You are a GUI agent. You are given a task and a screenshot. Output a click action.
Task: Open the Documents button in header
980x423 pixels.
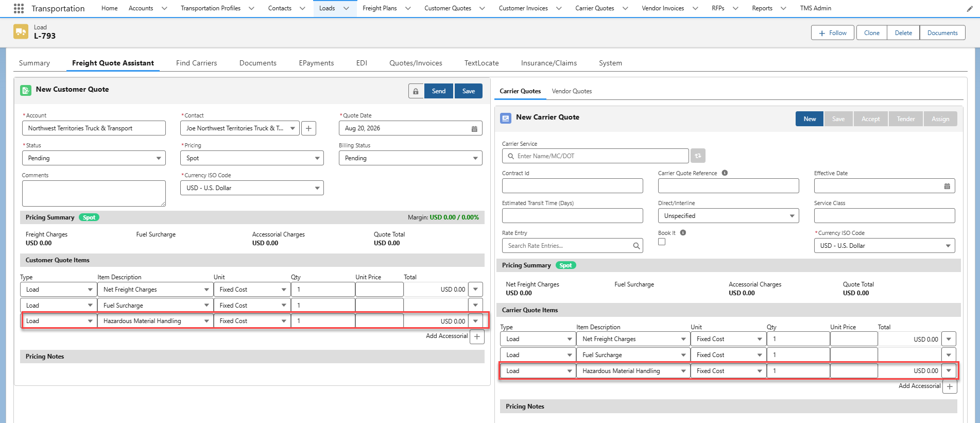pos(942,33)
